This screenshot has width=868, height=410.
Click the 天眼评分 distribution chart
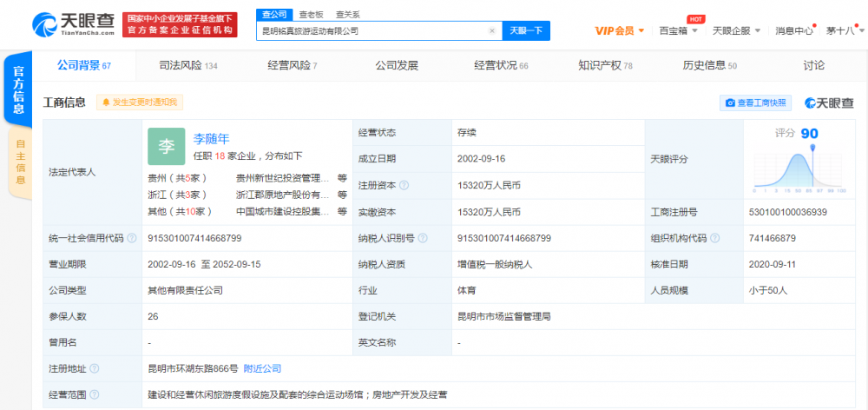798,169
